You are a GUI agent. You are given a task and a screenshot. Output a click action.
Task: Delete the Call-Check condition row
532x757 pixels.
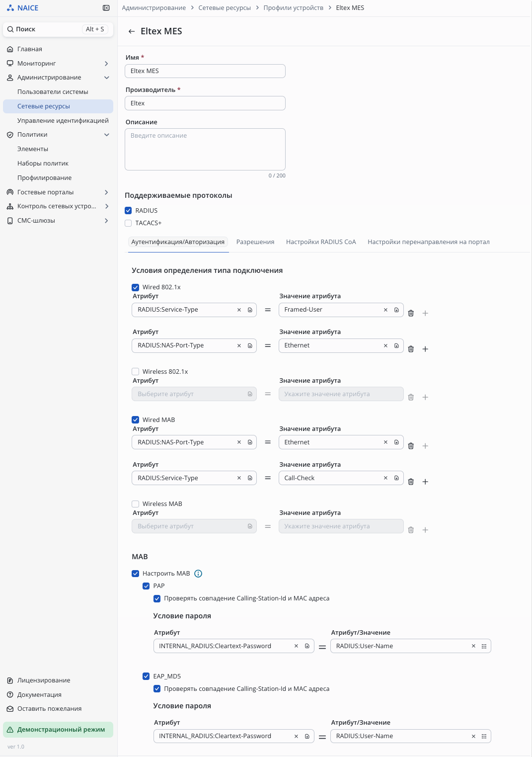pos(411,482)
